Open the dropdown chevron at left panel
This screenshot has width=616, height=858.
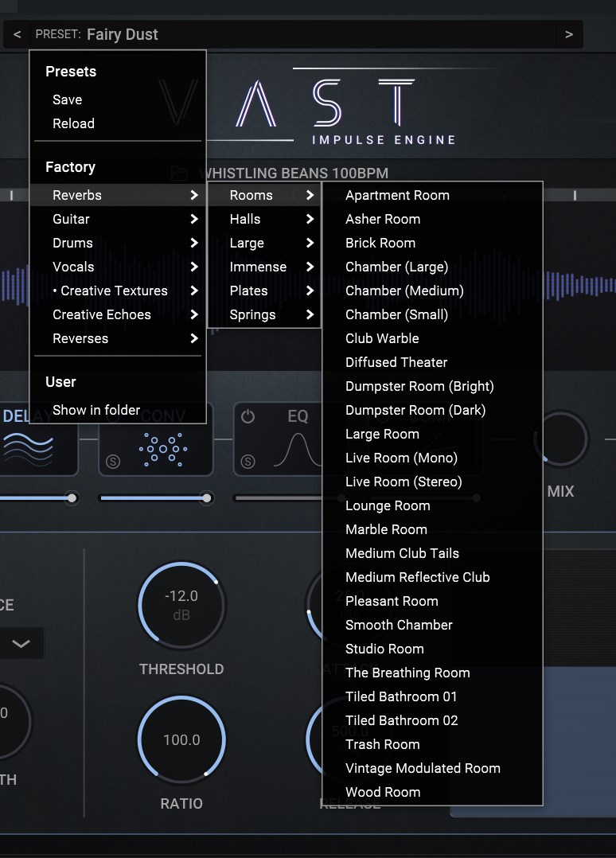tap(21, 643)
